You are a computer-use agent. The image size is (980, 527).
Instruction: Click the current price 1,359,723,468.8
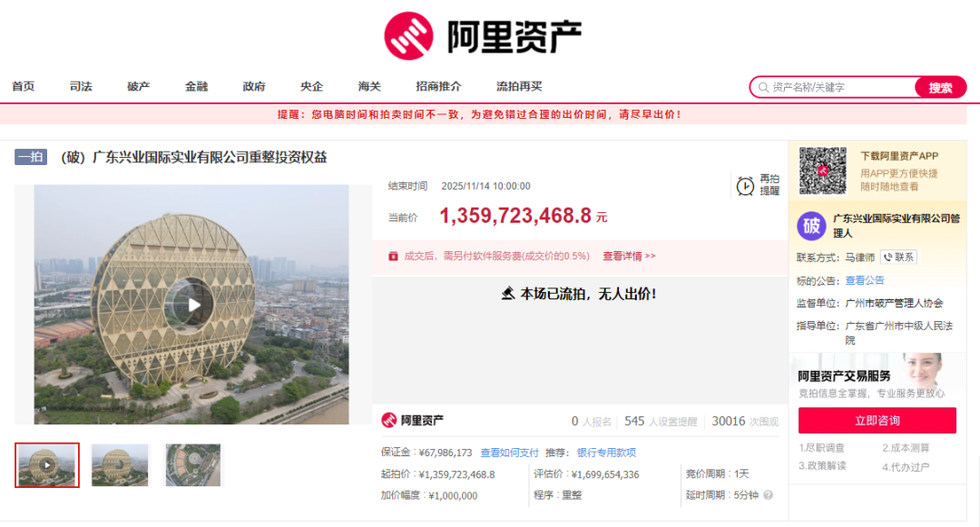[515, 215]
